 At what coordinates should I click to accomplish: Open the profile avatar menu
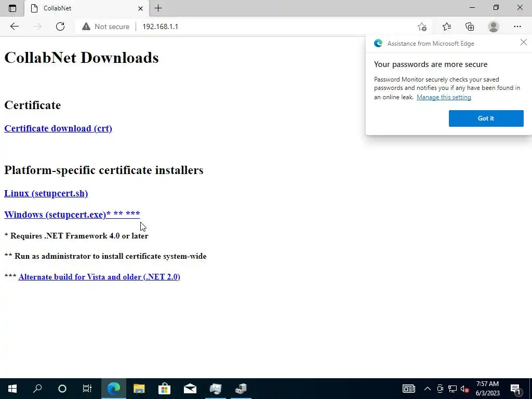[x=494, y=26]
